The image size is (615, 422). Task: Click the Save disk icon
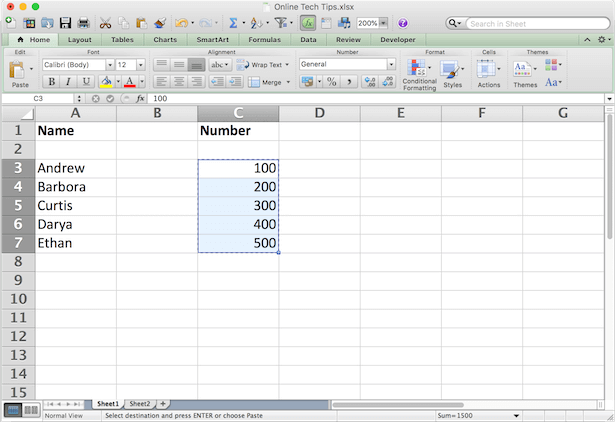pyautogui.click(x=64, y=22)
